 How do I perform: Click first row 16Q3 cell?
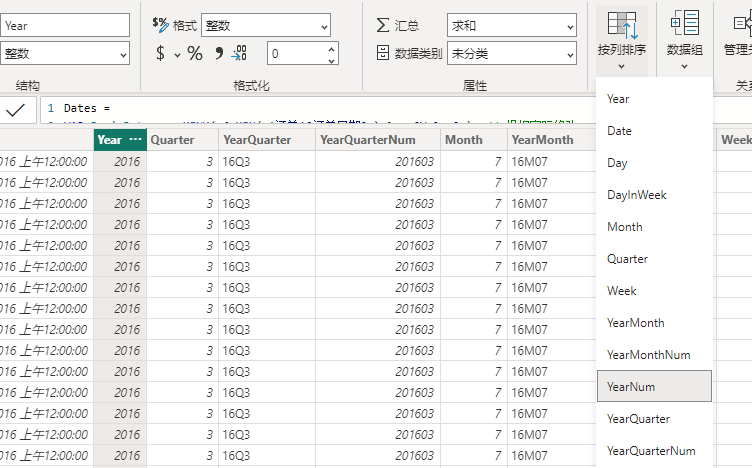267,162
